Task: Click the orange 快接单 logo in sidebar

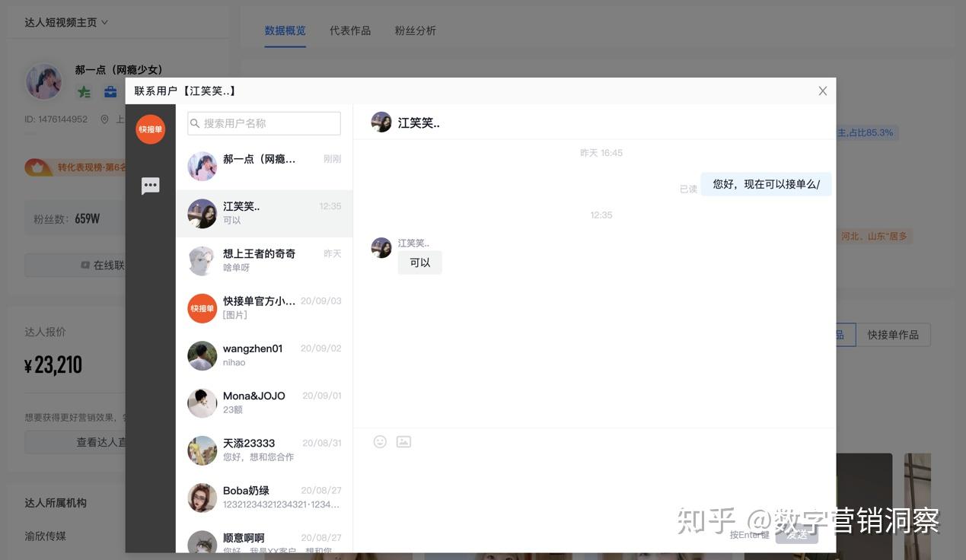Action: pos(150,129)
